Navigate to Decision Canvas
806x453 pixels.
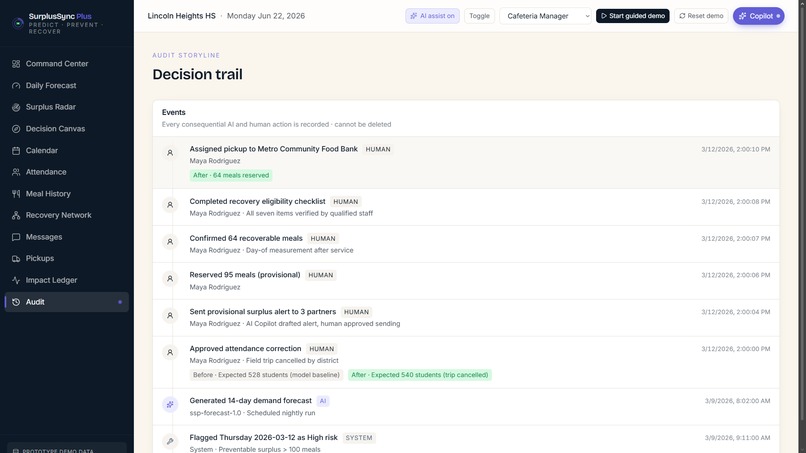point(67,129)
